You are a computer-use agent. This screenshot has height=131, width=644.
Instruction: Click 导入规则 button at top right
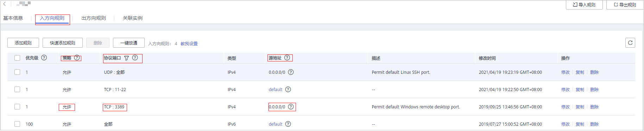coord(584,5)
